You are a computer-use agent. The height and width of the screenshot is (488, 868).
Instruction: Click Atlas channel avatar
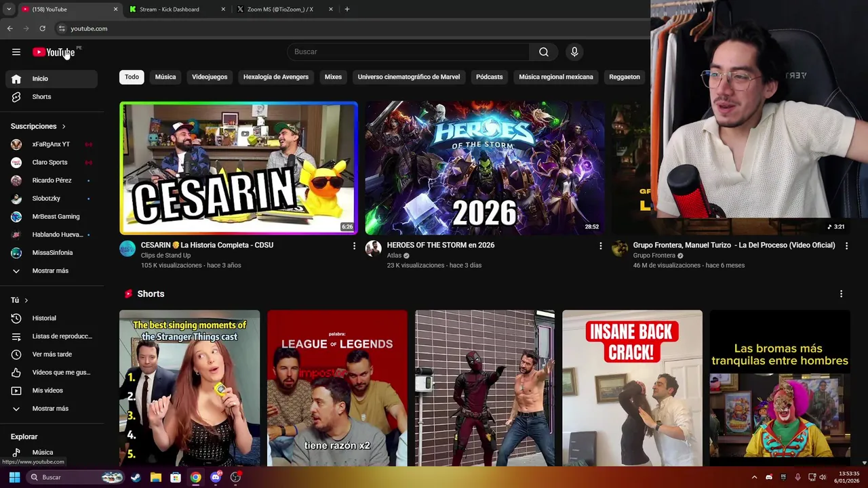[x=374, y=249]
